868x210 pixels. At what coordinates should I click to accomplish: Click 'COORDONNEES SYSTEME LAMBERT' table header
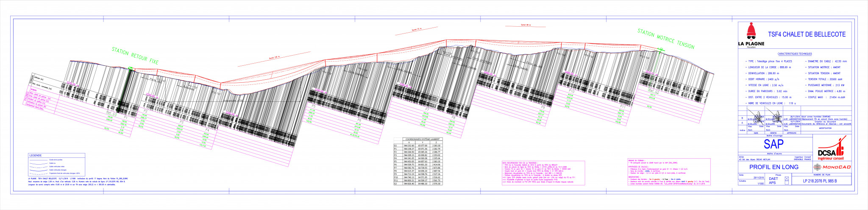423,139
